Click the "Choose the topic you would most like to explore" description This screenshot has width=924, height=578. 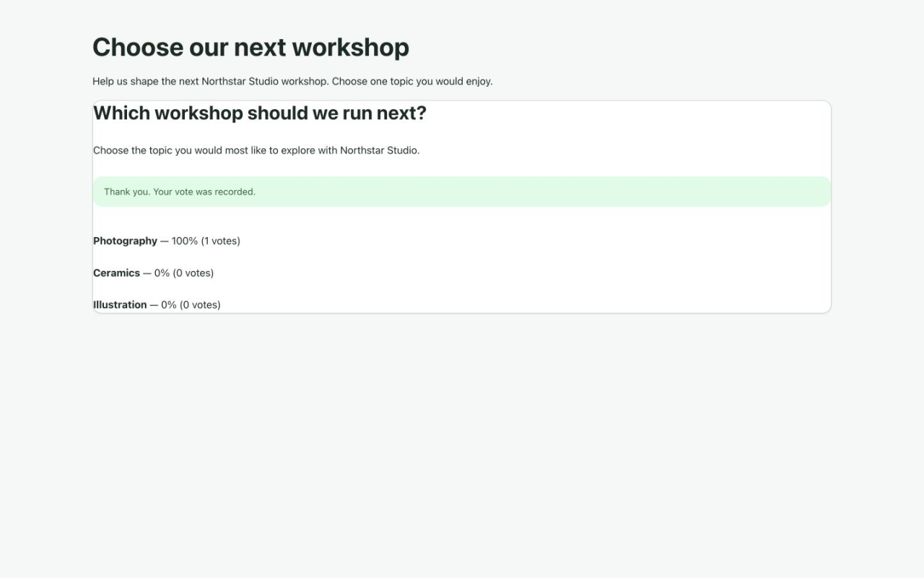[x=256, y=150]
